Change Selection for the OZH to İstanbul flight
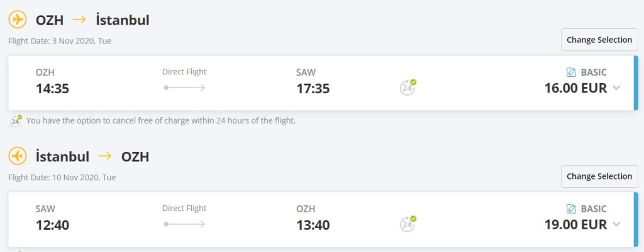This screenshot has height=252, width=644. (x=599, y=40)
